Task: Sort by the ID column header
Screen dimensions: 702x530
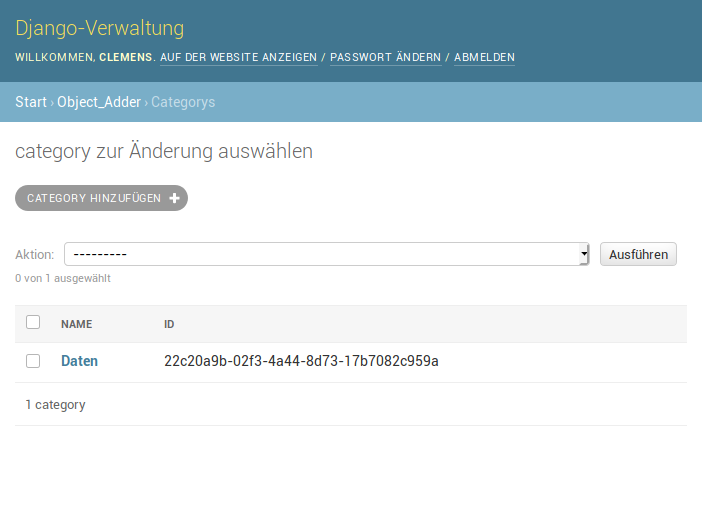Action: coord(169,324)
